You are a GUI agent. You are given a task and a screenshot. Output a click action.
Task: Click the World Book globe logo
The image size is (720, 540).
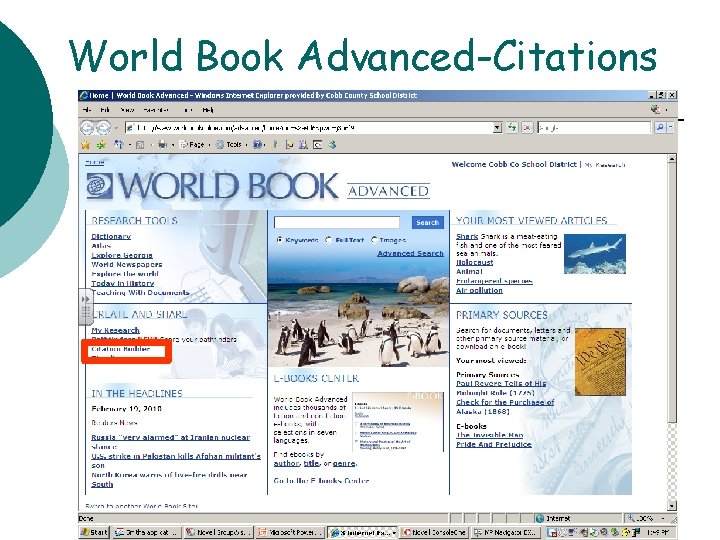(x=100, y=186)
